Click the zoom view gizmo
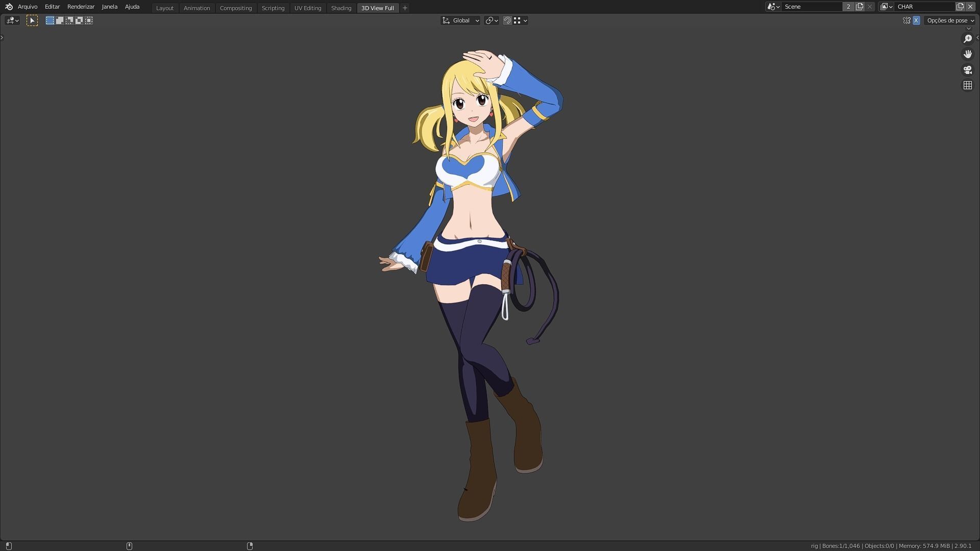The image size is (980, 551). pos(968,39)
